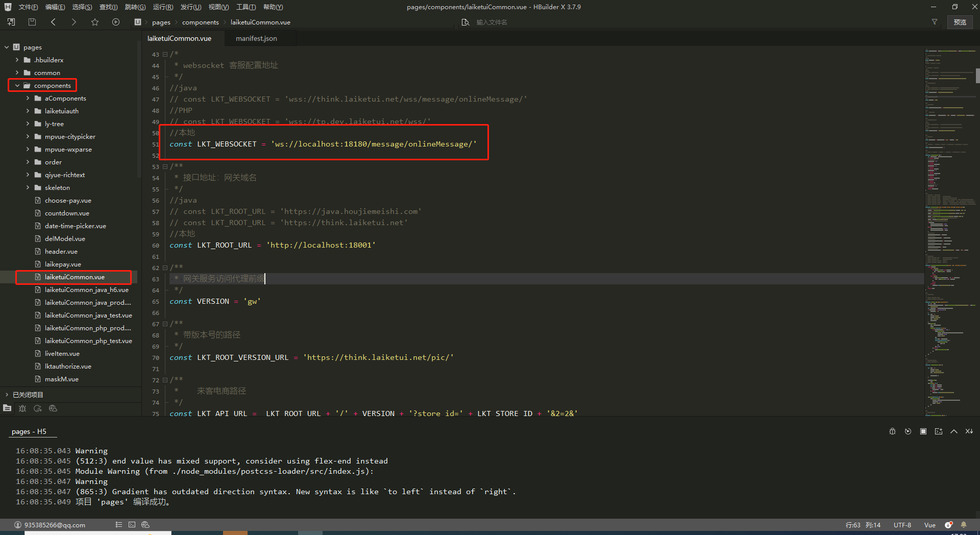Toggle code fold at line 43
This screenshot has height=535, width=980.
(x=165, y=54)
